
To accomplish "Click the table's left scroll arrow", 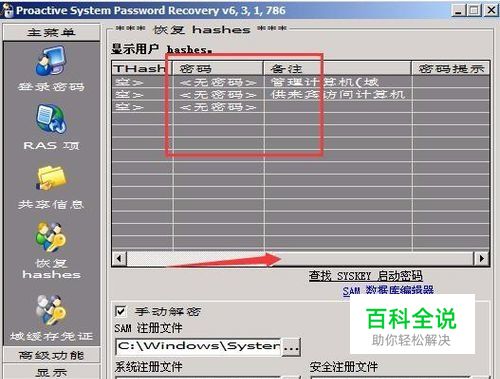I will tap(119, 258).
